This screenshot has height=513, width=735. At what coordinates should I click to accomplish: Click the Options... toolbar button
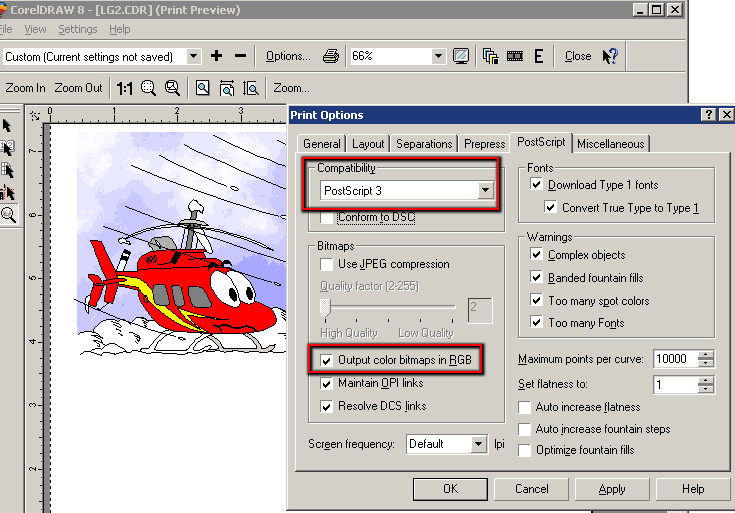pos(288,56)
